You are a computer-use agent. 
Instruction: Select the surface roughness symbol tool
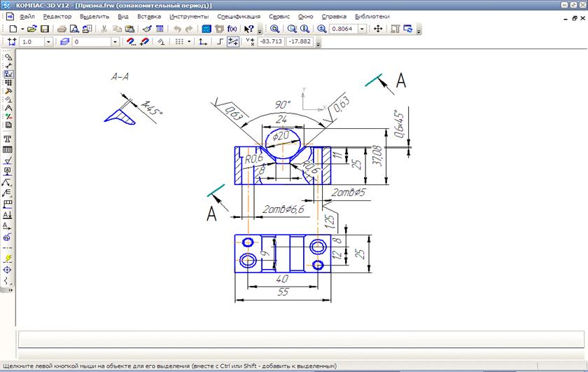click(x=8, y=160)
